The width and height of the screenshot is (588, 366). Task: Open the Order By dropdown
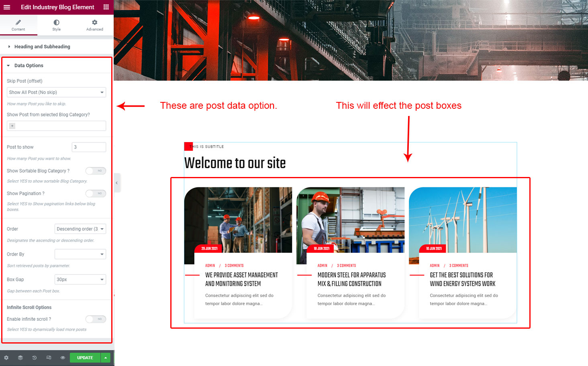click(80, 254)
